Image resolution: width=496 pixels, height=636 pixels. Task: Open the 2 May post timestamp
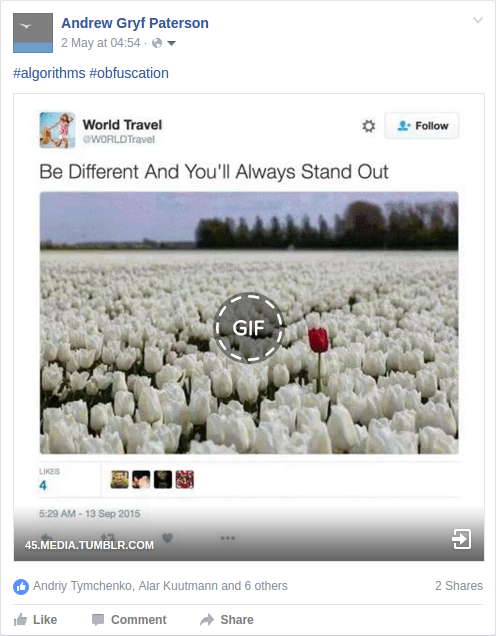[101, 43]
